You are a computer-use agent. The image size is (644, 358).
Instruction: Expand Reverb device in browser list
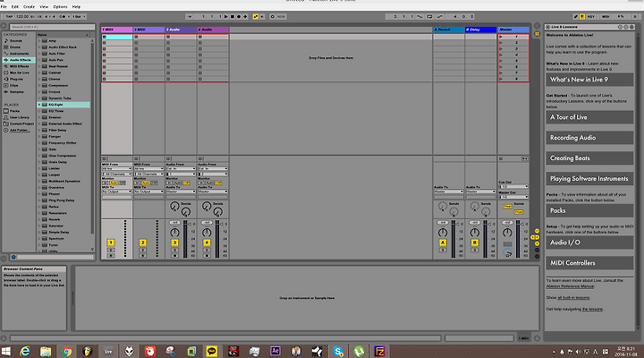click(39, 219)
